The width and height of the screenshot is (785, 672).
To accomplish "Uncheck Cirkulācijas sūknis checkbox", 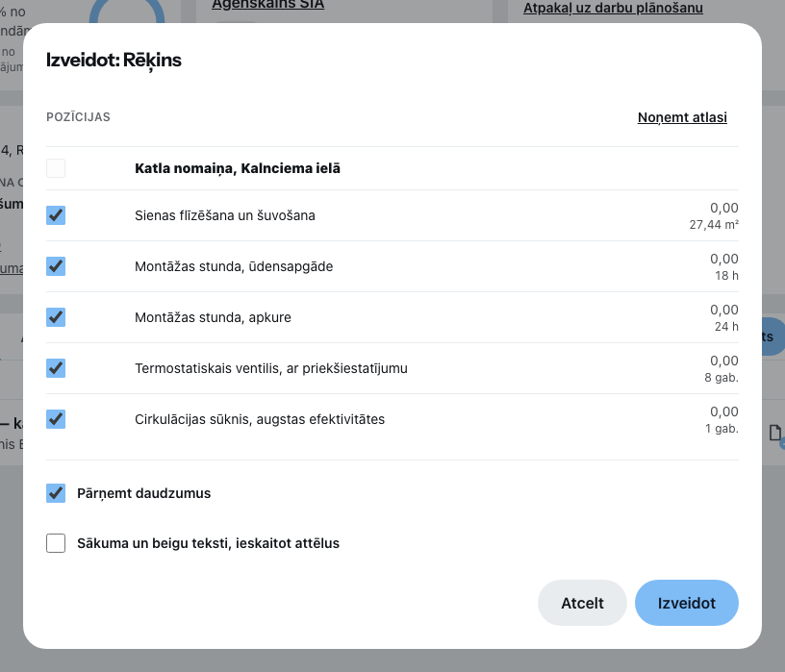I will point(56,419).
